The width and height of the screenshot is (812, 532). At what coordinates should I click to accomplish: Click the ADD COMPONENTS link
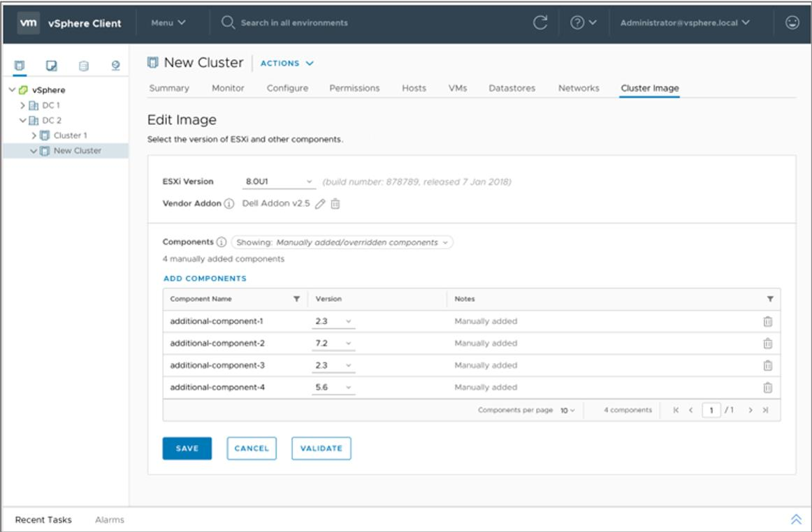tap(205, 279)
